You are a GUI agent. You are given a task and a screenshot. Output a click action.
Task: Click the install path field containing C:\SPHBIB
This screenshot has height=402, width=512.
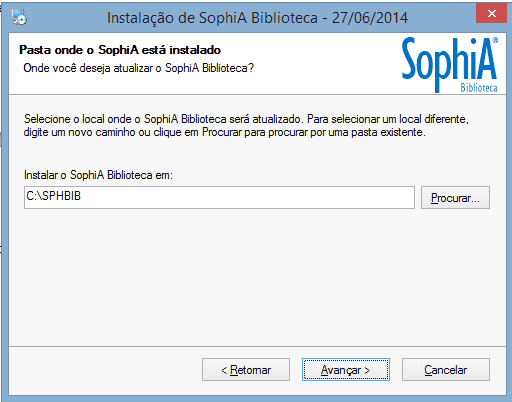coord(219,197)
